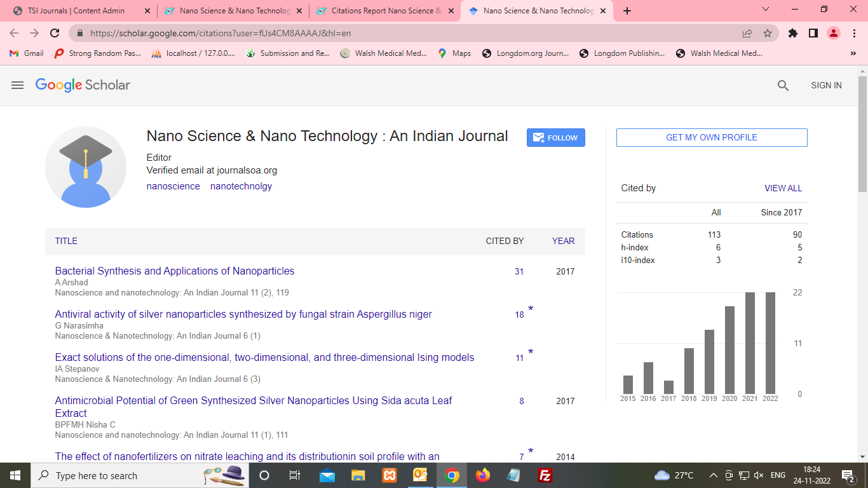Screen dimensions: 868x488
Task: Open the tab search chevron
Action: pos(766,10)
